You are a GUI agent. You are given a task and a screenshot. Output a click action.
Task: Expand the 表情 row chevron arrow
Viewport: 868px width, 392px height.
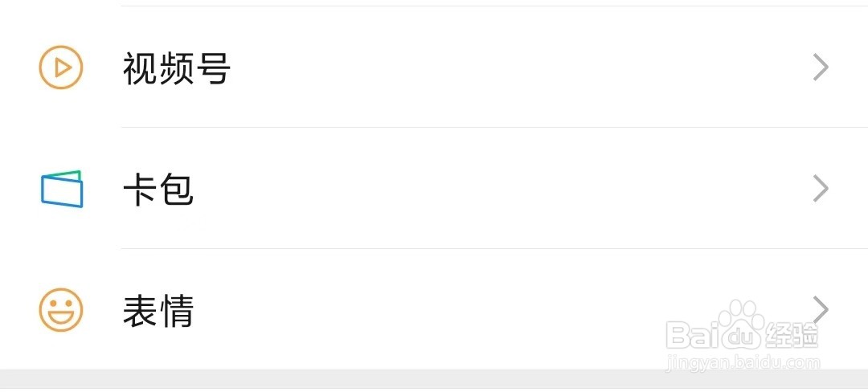tap(821, 309)
